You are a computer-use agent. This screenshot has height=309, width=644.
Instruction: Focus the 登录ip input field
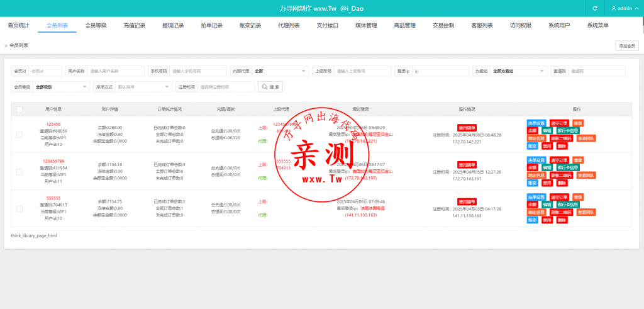point(440,71)
